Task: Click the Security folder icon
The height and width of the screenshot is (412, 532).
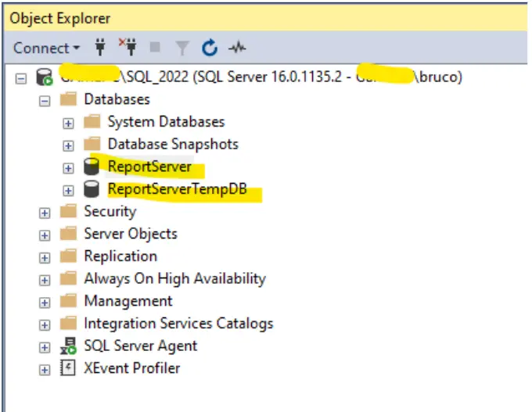Action: click(x=69, y=211)
